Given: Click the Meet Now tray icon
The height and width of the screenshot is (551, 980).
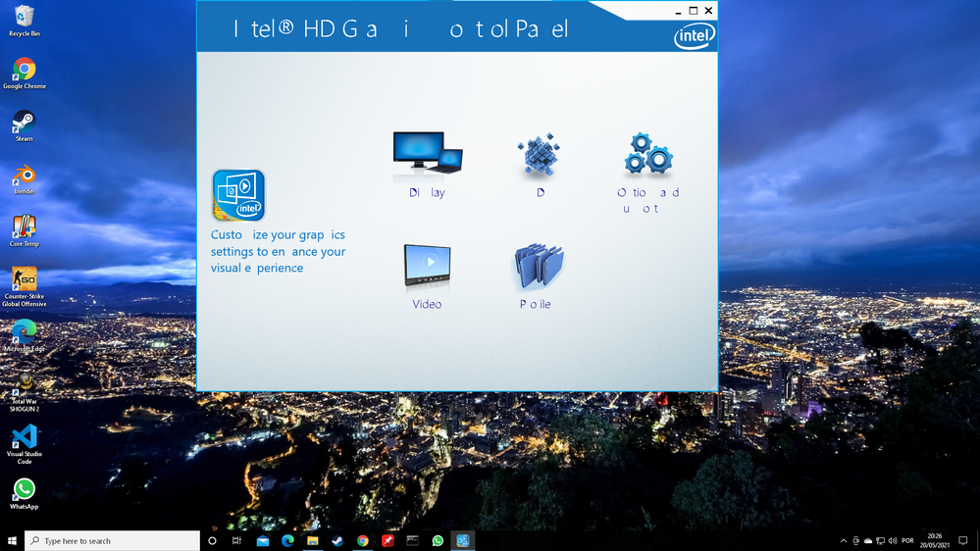Looking at the screenshot, I should [x=855, y=540].
